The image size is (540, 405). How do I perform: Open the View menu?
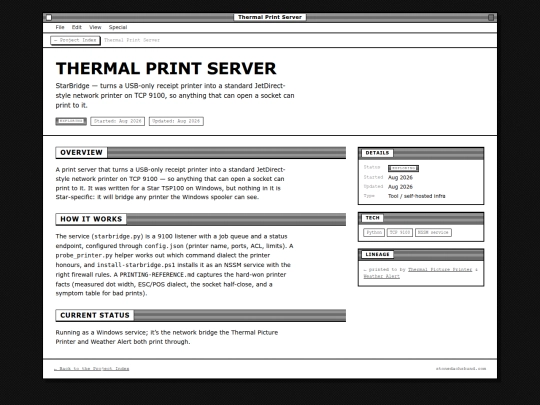coord(95,27)
